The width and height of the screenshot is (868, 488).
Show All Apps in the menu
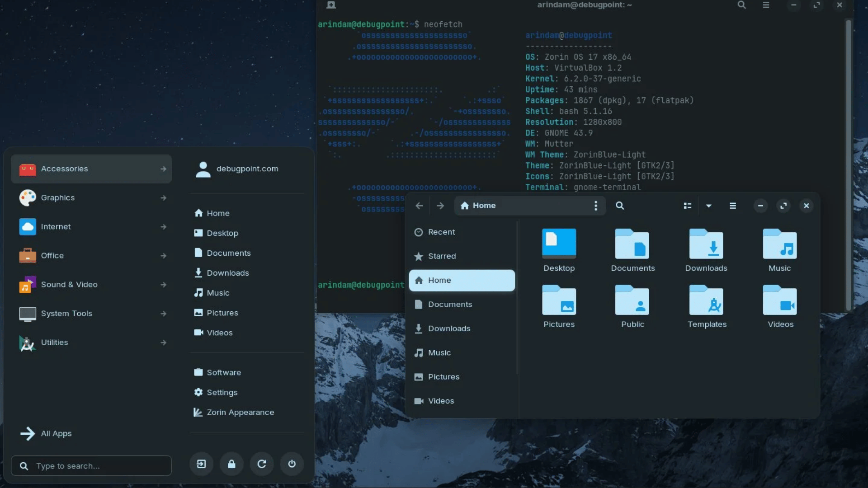pyautogui.click(x=91, y=433)
